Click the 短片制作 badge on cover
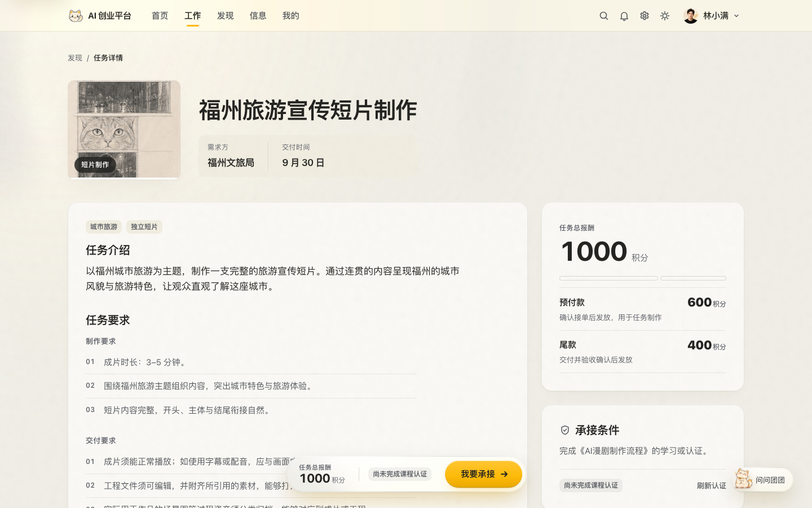Image resolution: width=812 pixels, height=508 pixels. (95, 165)
